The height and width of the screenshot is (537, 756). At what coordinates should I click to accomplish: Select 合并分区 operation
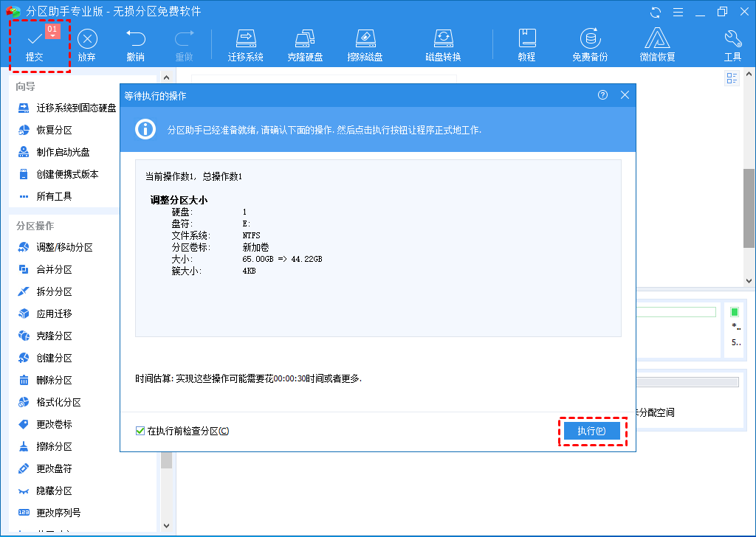[x=45, y=270]
